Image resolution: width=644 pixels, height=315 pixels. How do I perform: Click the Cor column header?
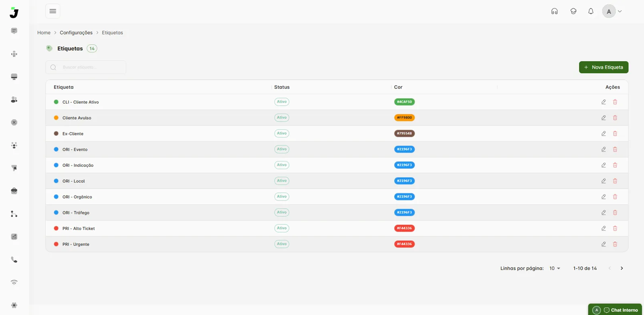point(398,87)
